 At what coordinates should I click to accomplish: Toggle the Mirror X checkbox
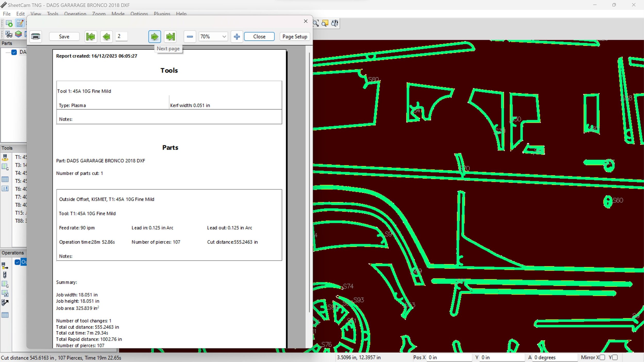(x=602, y=357)
